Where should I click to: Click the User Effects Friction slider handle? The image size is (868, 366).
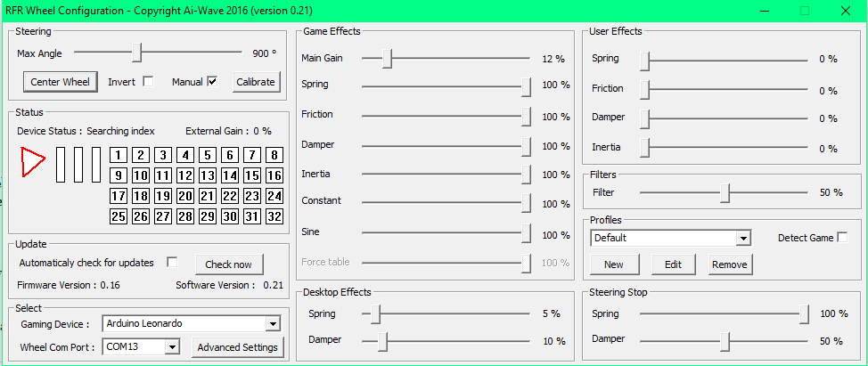644,90
